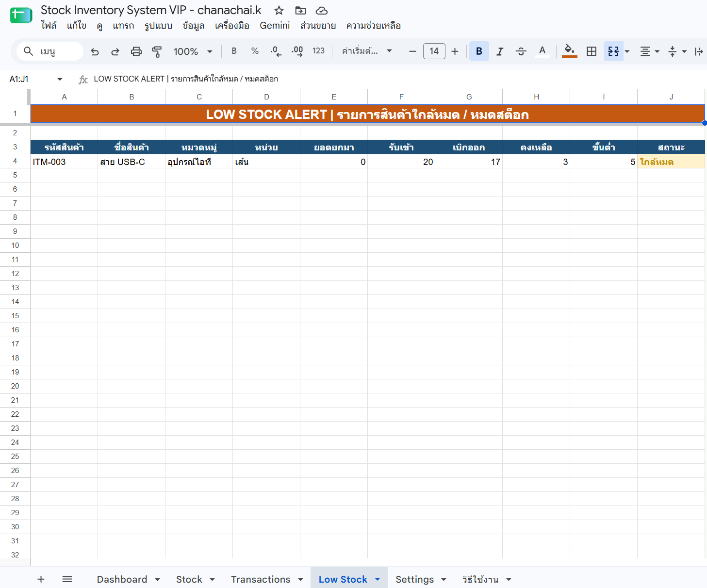The image size is (707, 588).
Task: Toggle Italic formatting
Action: point(500,51)
